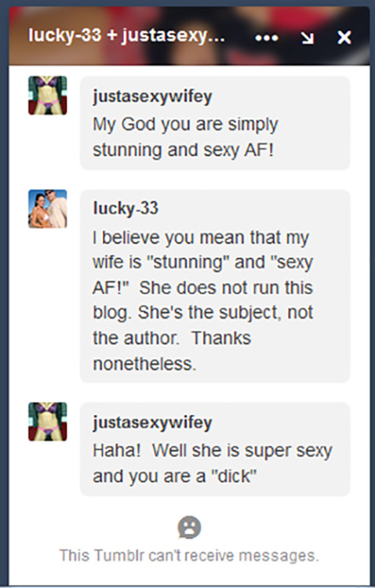Click "sexy AF!" text in the first message

pyautogui.click(x=238, y=150)
